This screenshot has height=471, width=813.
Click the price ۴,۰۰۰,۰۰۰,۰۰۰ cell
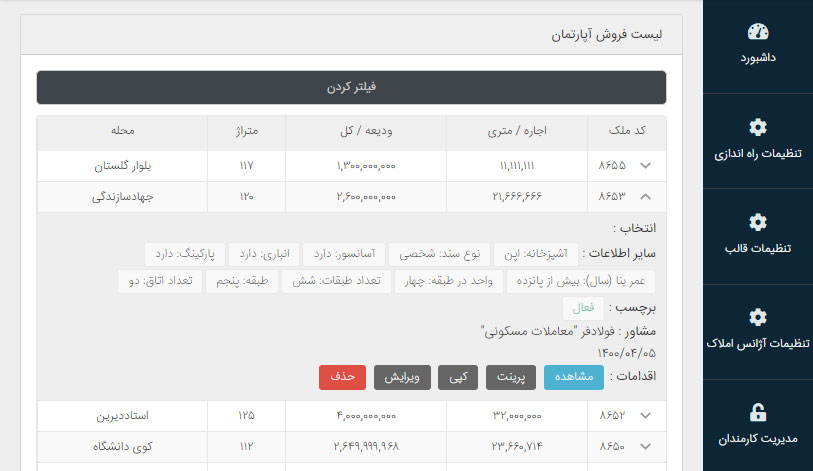366,416
